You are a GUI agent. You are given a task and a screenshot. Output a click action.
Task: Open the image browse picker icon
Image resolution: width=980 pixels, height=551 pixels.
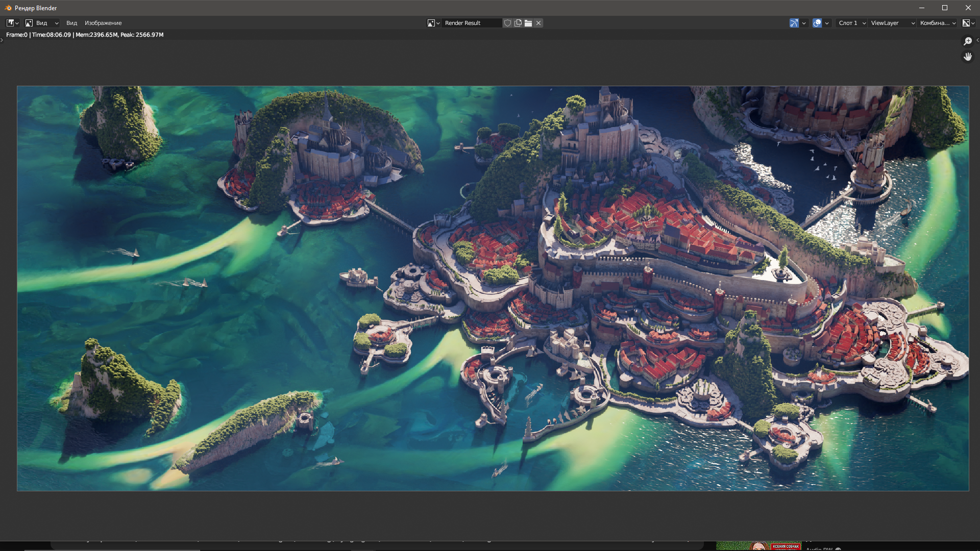coord(433,23)
